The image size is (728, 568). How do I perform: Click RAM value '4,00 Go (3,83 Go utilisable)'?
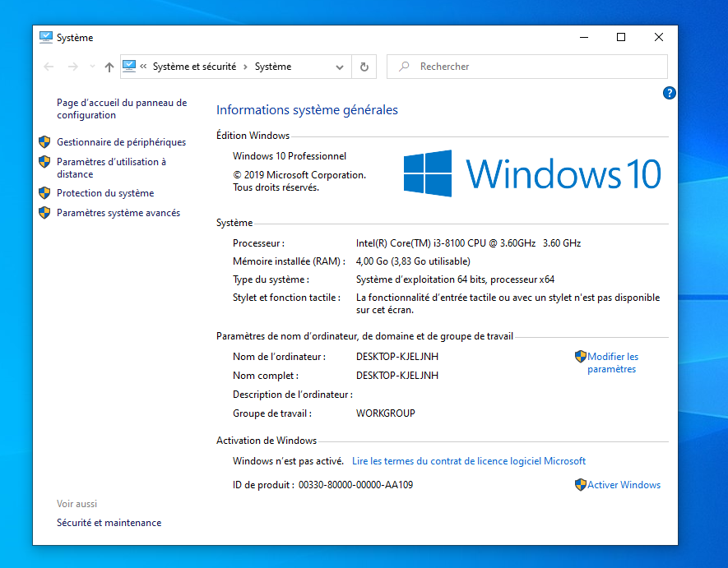413,261
